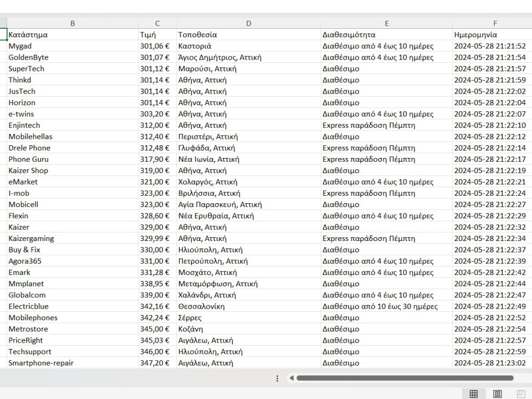This screenshot has width=532, height=399.
Task: Select the Καστοριά location cell
Action: pyautogui.click(x=248, y=46)
